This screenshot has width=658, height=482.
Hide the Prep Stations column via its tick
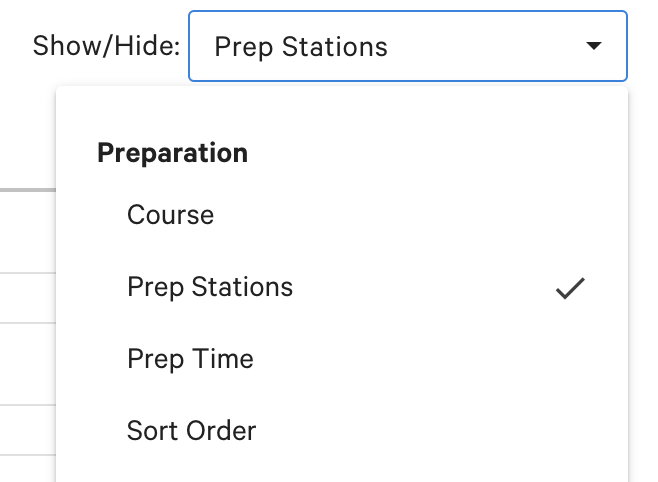(570, 289)
